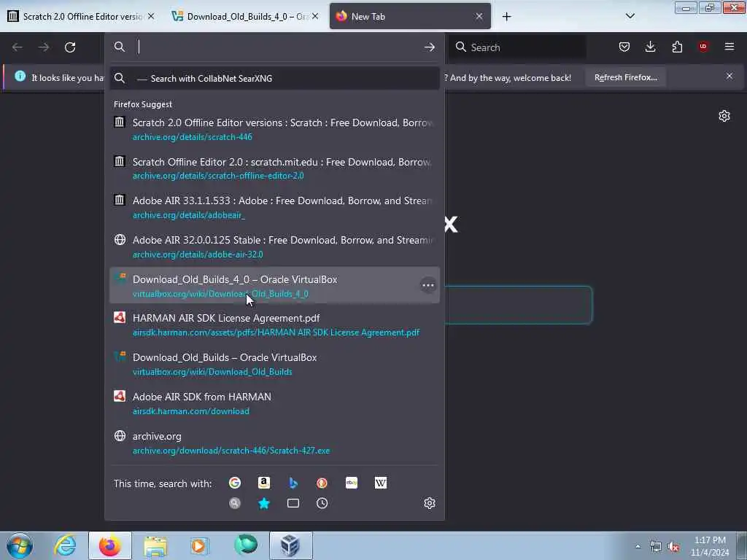Screen dimensions: 747x560
Task: Open Adobe AIR SDK from HARMAN suggestion
Action: point(274,402)
